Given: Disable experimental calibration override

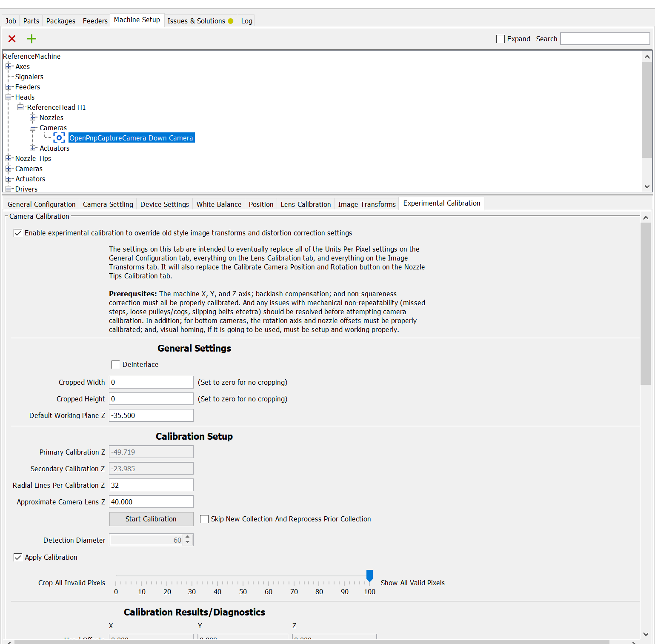Looking at the screenshot, I should (17, 233).
